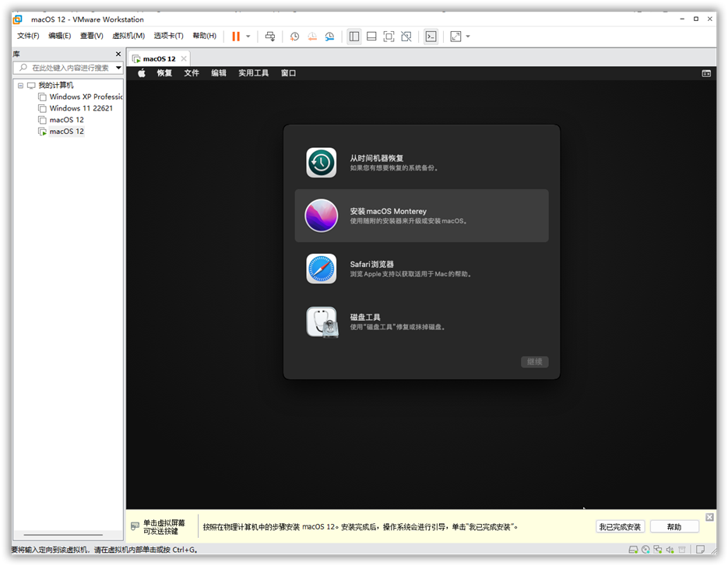Click the printer status icon
728x566 pixels.
[x=682, y=550]
